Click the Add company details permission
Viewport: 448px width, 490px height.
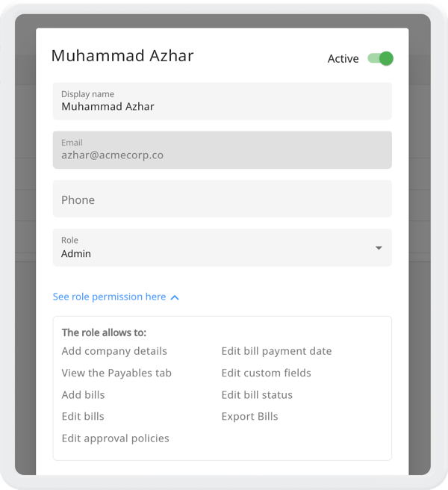(x=114, y=351)
